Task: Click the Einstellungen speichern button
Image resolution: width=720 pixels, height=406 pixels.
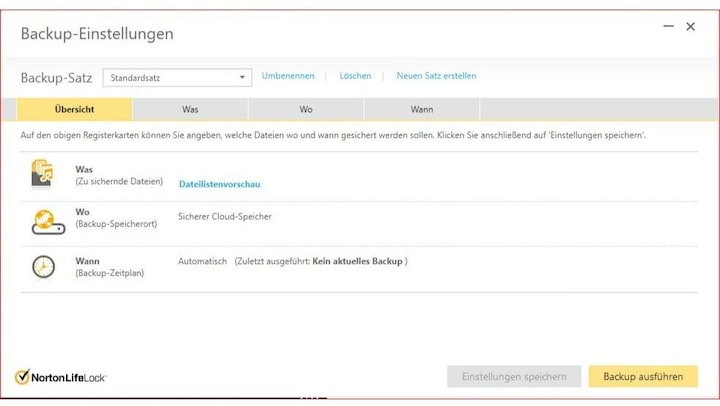Action: pos(514,377)
